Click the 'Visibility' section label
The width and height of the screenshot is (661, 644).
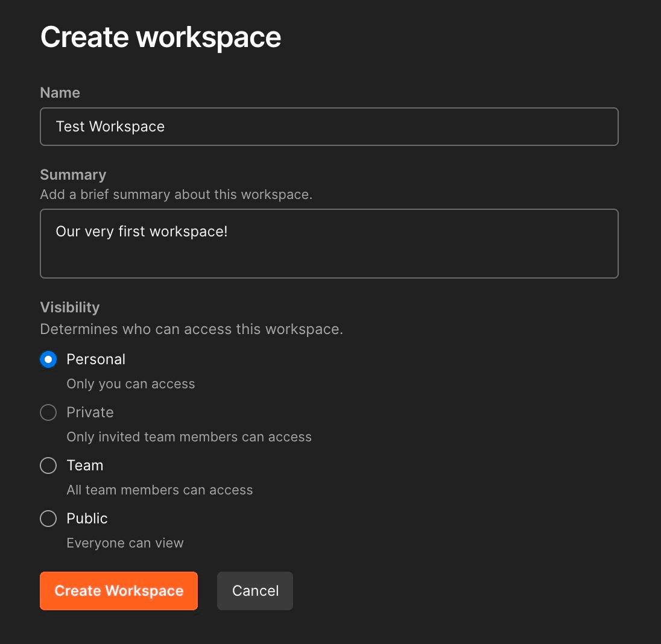coord(70,308)
